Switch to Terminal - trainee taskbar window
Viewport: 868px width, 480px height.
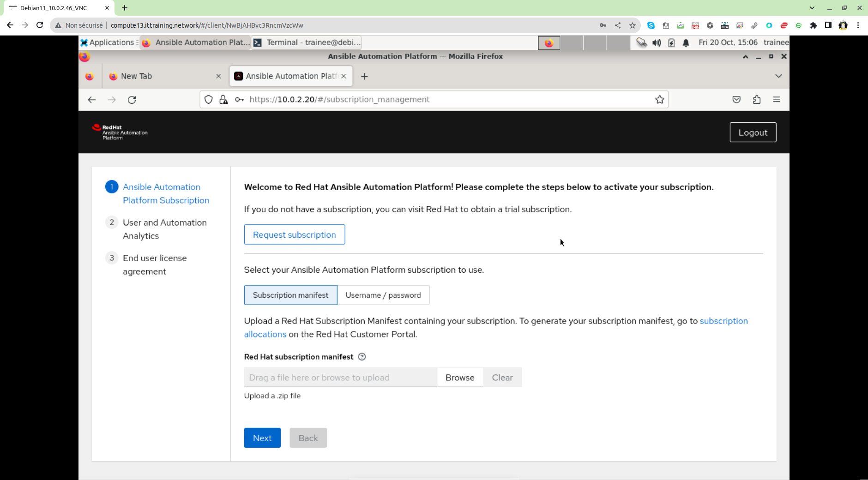click(x=307, y=42)
